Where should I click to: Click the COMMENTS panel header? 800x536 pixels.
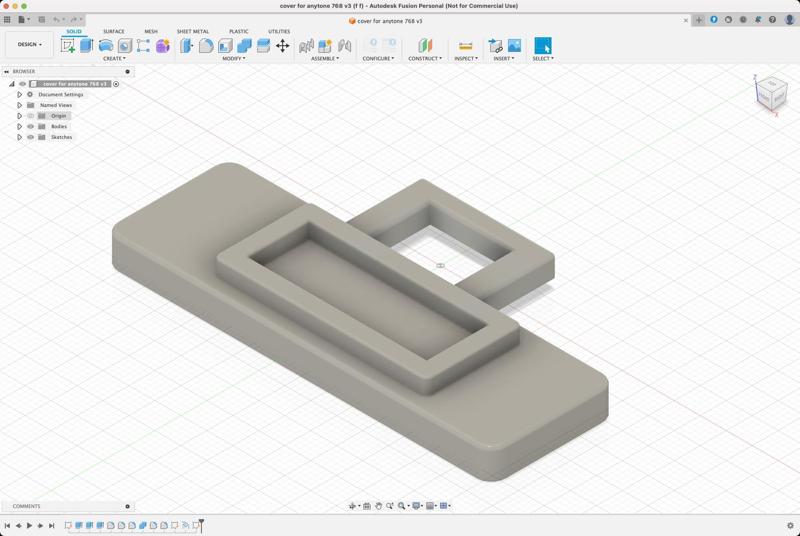click(x=27, y=506)
